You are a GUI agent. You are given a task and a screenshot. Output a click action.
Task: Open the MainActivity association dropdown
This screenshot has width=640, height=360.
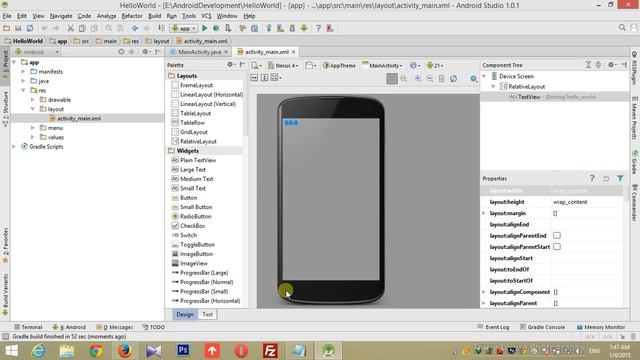(382, 65)
